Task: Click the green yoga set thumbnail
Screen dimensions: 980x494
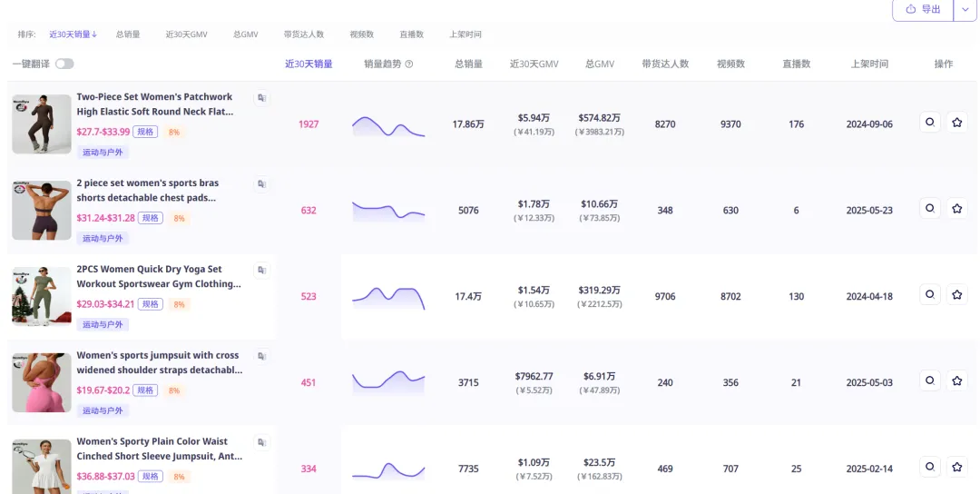Action: pyautogui.click(x=42, y=296)
